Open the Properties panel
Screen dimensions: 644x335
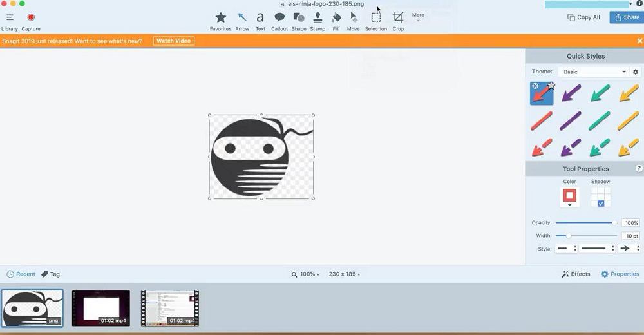[620, 274]
